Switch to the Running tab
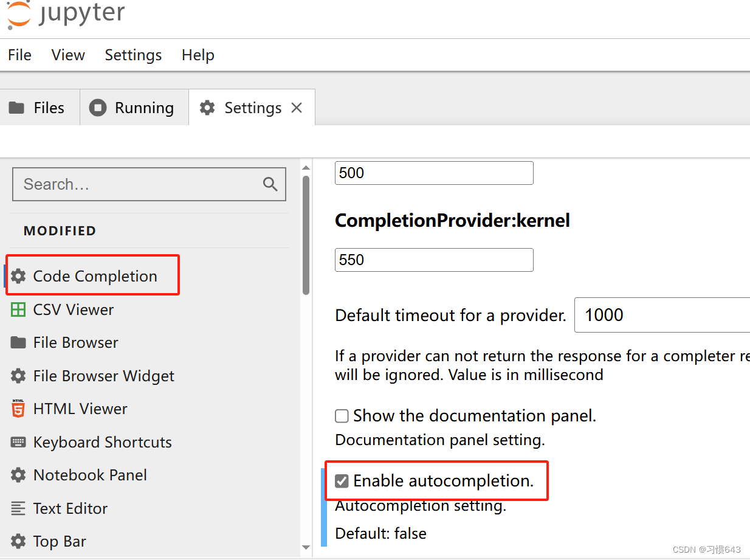750x560 pixels. coord(134,108)
